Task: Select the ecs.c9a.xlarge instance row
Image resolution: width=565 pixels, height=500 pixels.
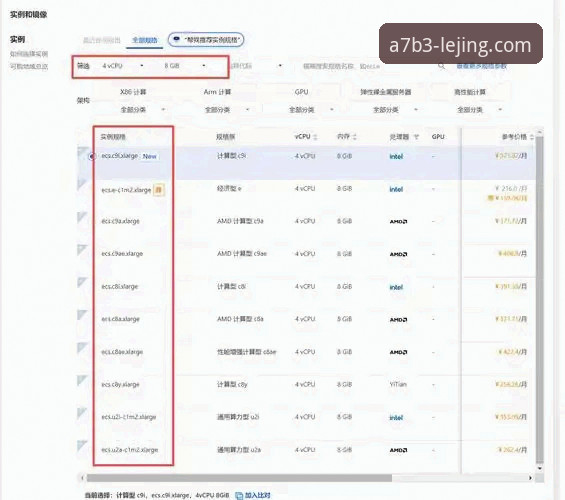Action: pyautogui.click(x=306, y=221)
